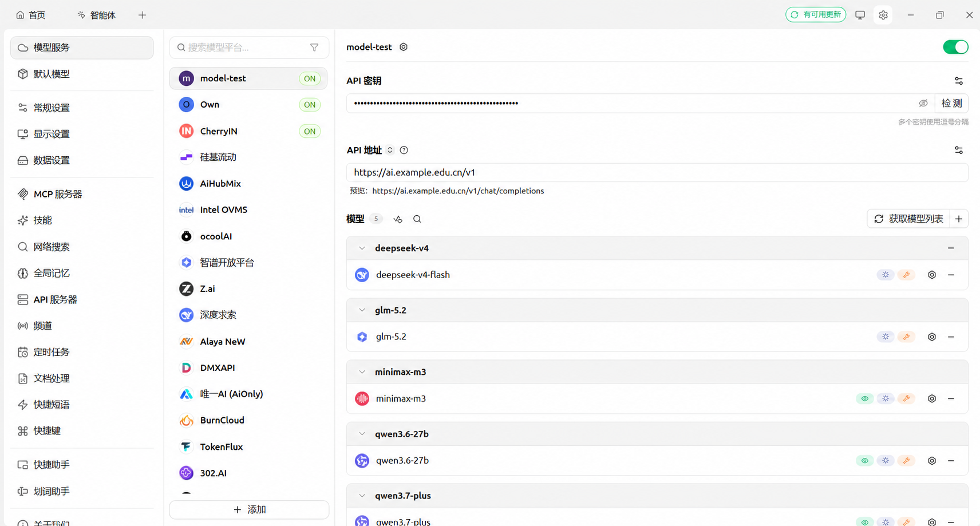The image size is (980, 526).
Task: Click the filter icon in provider search
Action: [314, 48]
